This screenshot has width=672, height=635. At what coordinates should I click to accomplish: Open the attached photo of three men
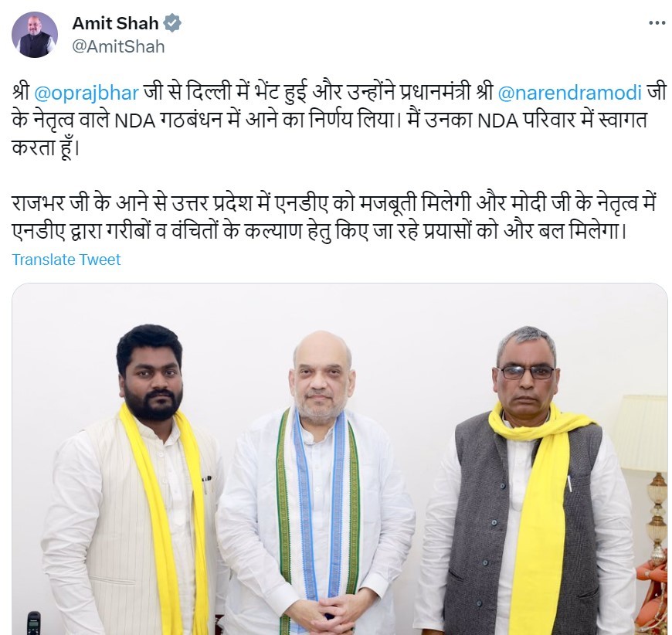[339, 459]
